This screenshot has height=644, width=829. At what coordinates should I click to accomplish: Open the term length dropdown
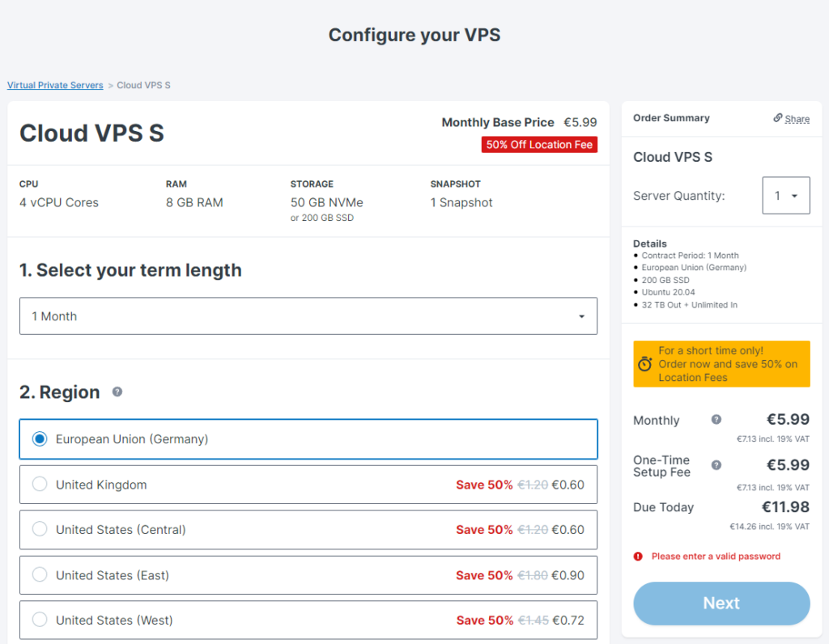[308, 316]
